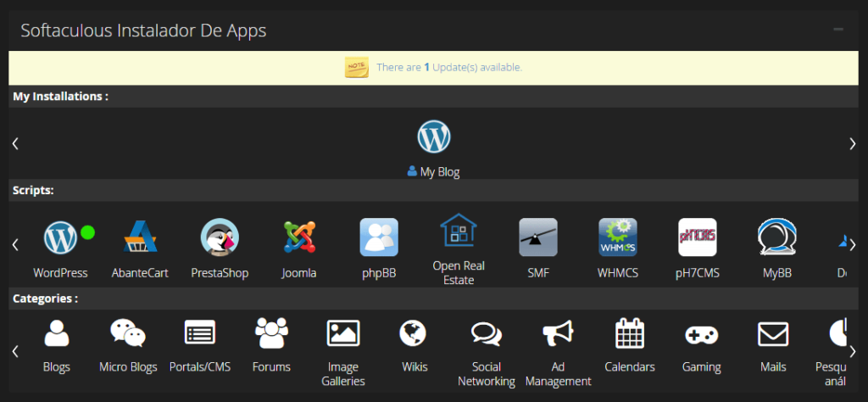
Task: Click the AbanteCart text label
Action: point(140,273)
